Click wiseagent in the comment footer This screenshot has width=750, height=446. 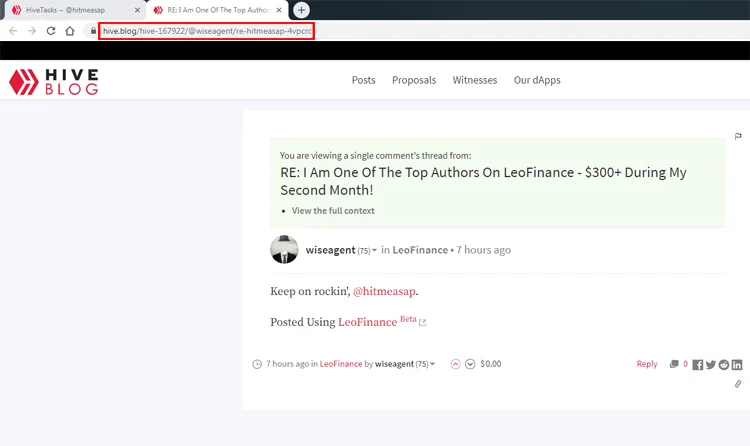(x=394, y=364)
